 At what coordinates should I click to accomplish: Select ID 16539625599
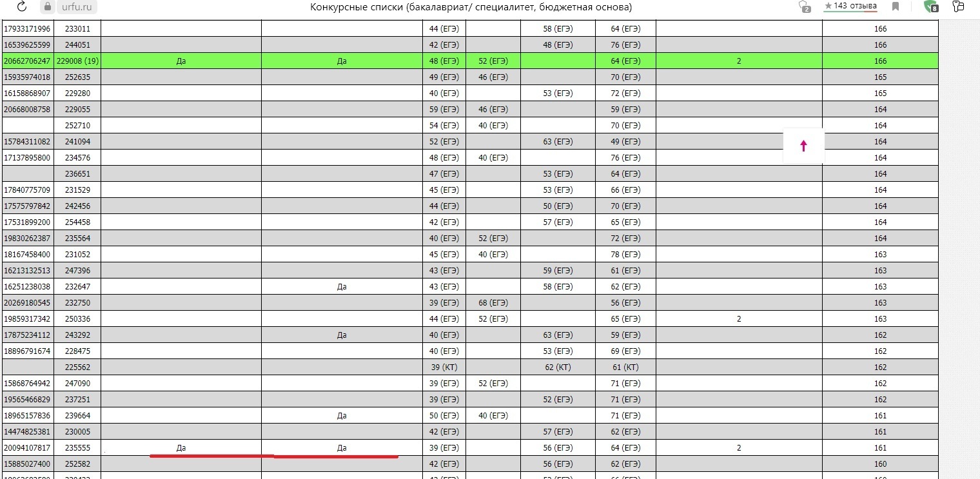[x=27, y=45]
